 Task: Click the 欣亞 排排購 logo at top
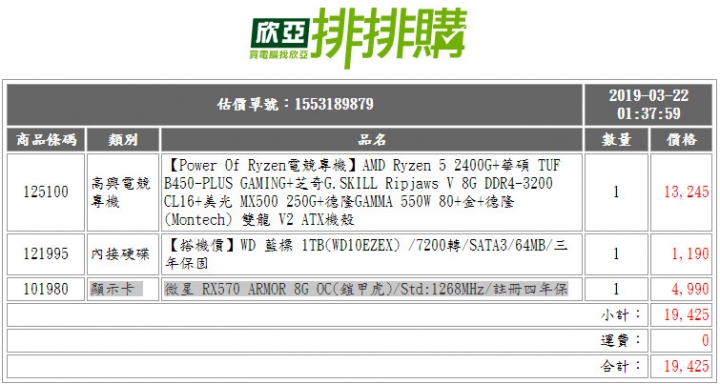[x=358, y=38]
